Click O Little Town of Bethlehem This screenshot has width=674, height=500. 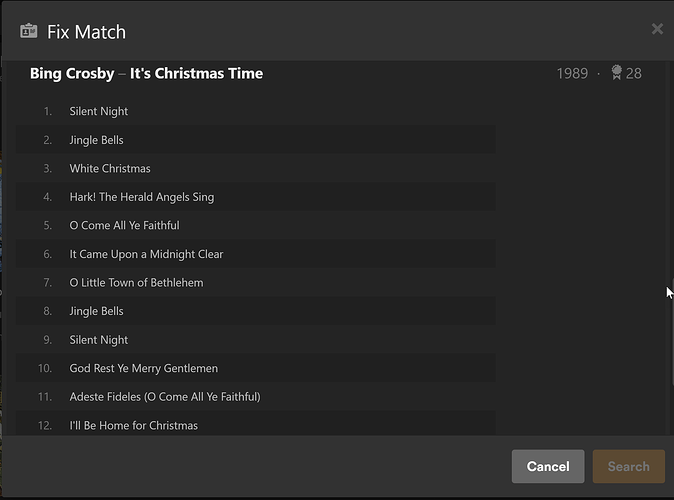(x=136, y=282)
